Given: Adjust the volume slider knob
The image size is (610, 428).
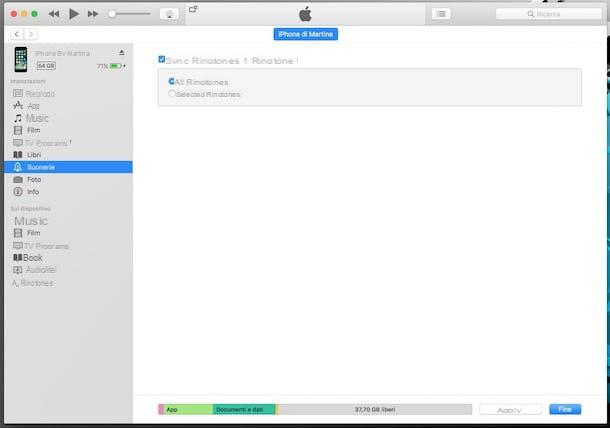Looking at the screenshot, I should click(x=112, y=14).
